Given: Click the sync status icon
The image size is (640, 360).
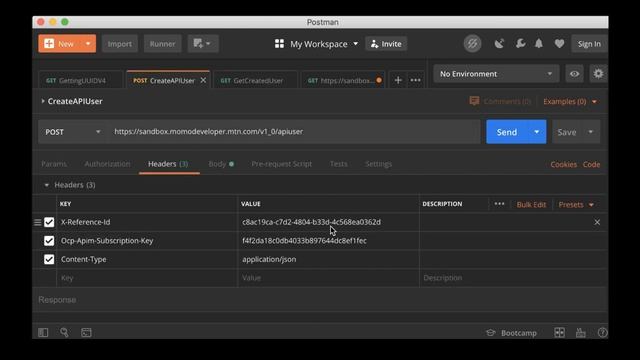Looking at the screenshot, I should [x=472, y=44].
